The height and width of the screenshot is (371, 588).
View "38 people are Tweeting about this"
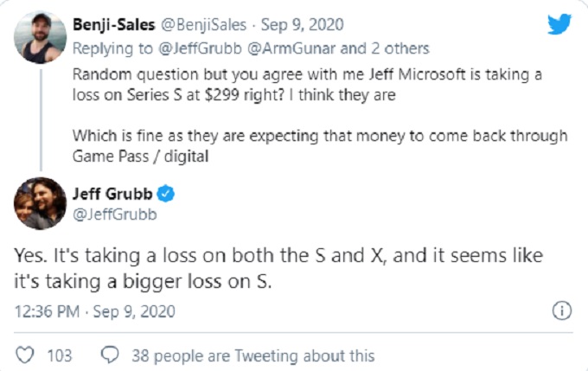coord(252,355)
